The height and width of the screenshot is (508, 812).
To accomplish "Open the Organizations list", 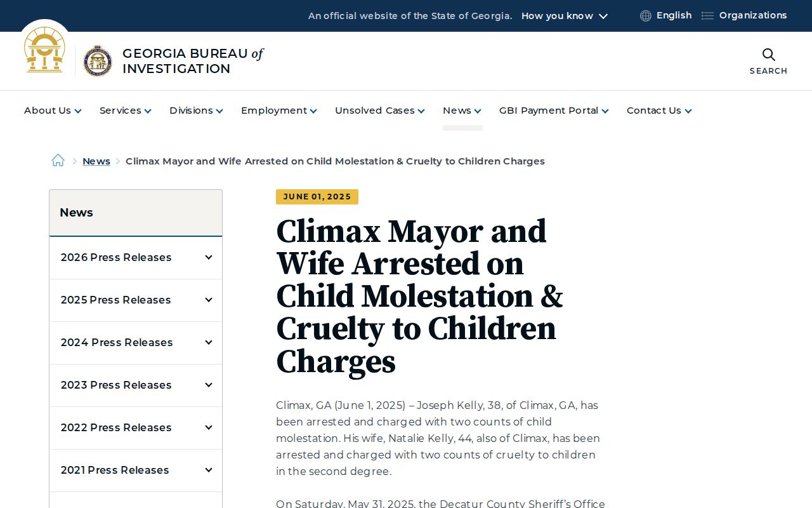I will pyautogui.click(x=753, y=15).
